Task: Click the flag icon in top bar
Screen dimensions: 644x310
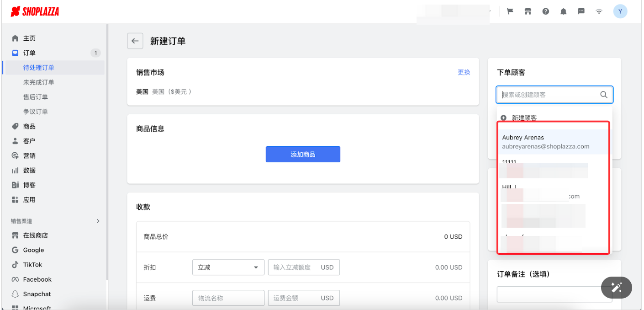Action: tap(510, 11)
